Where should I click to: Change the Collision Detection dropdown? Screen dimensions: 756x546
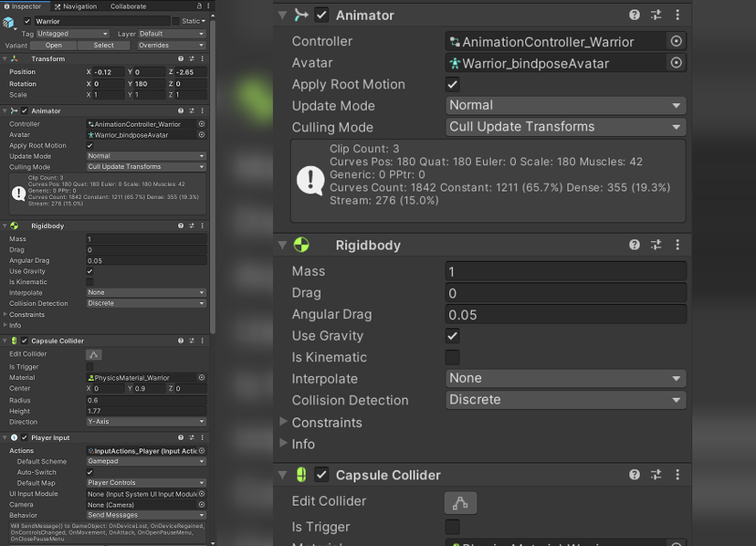pyautogui.click(x=564, y=400)
